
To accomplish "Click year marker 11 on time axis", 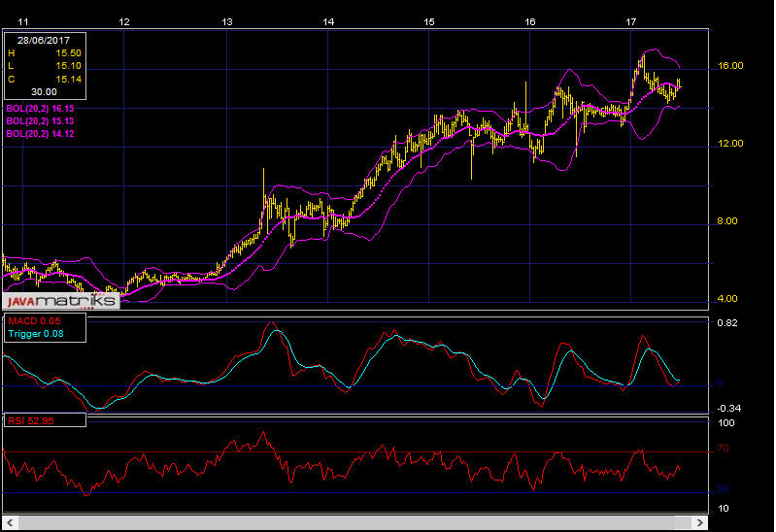I will 22,21.
